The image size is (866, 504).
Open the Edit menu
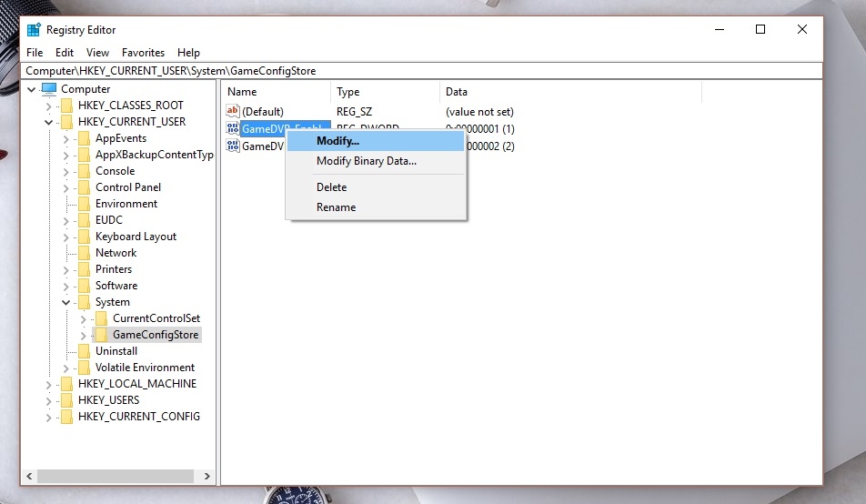64,53
